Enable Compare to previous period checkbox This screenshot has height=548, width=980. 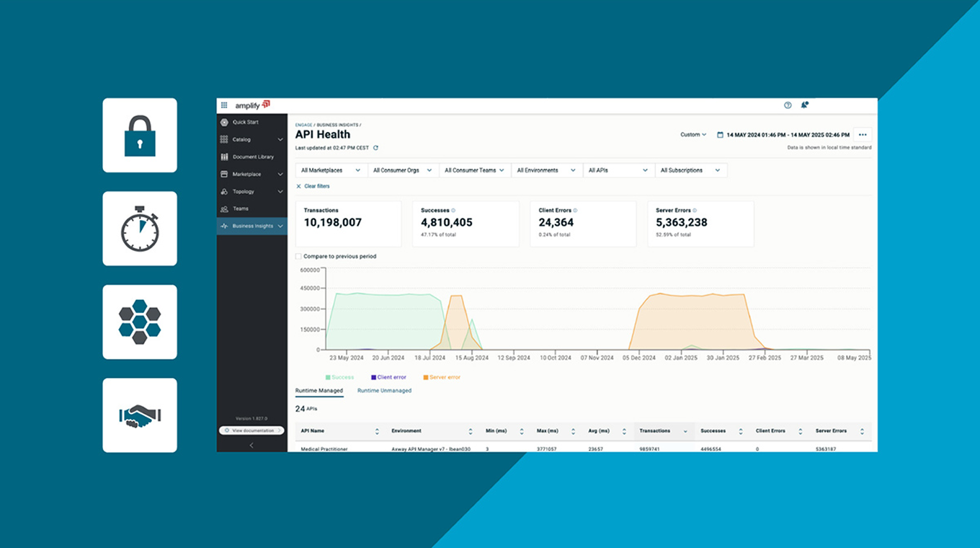[x=299, y=256]
